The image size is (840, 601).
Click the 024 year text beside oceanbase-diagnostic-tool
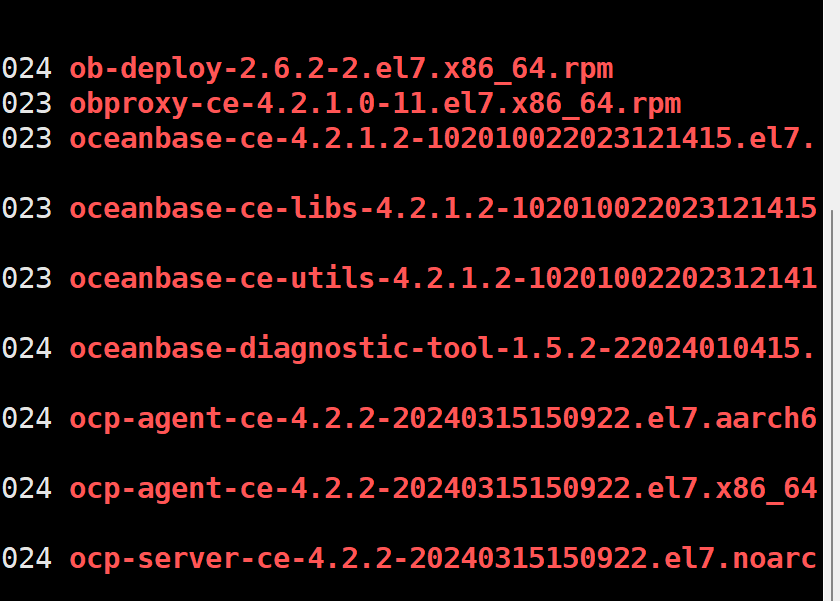pos(27,349)
